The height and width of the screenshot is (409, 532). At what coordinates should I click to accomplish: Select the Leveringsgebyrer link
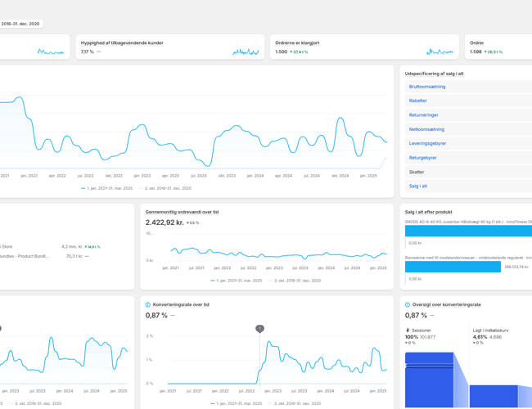point(427,143)
